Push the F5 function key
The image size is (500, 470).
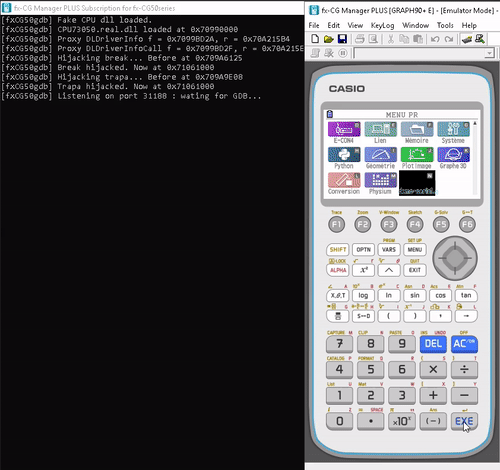pyautogui.click(x=441, y=224)
